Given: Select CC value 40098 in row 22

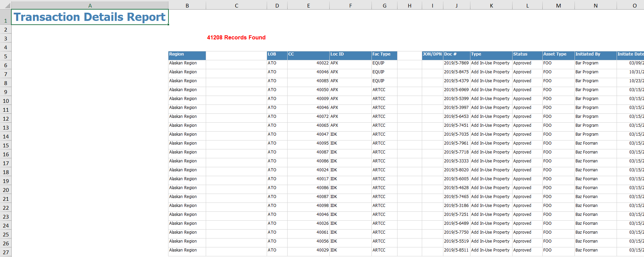Looking at the screenshot, I should (x=308, y=207).
